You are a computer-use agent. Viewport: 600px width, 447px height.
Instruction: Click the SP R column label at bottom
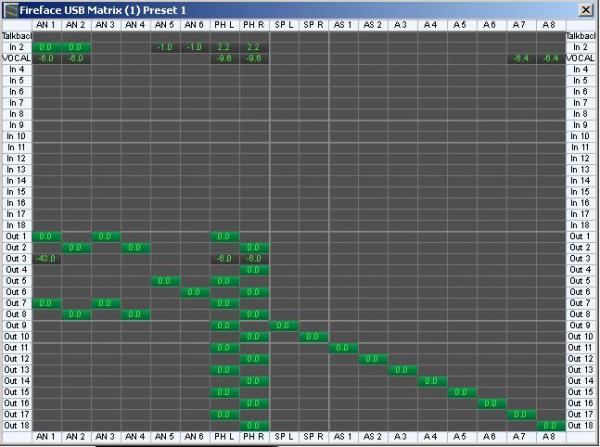coord(313,438)
